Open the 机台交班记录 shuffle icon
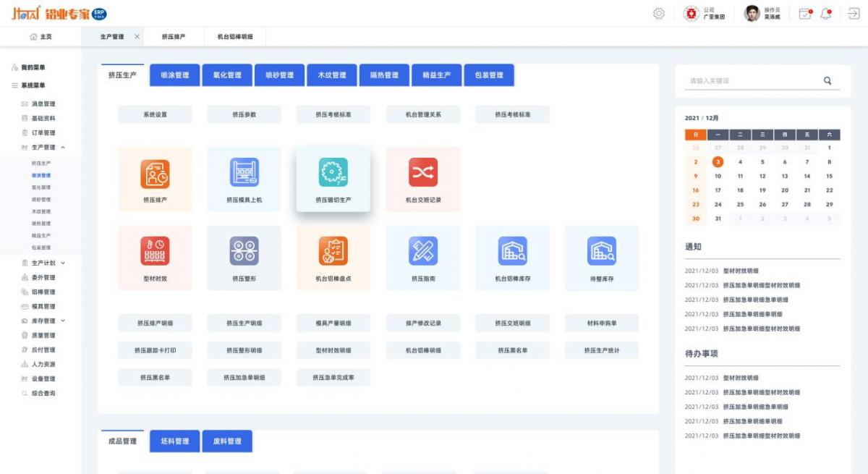Viewport: 868px width, 474px height. (422, 172)
